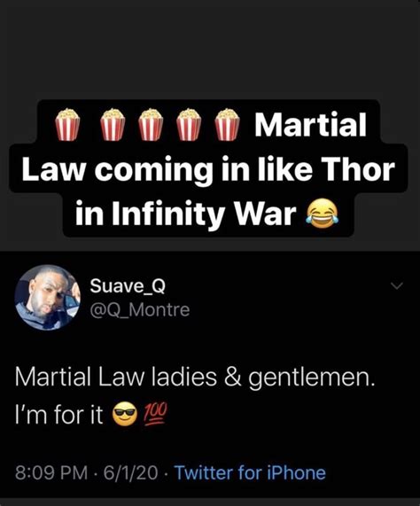This screenshot has height=506, width=420.
Task: Click the I'm for it text
Action: 59,415
